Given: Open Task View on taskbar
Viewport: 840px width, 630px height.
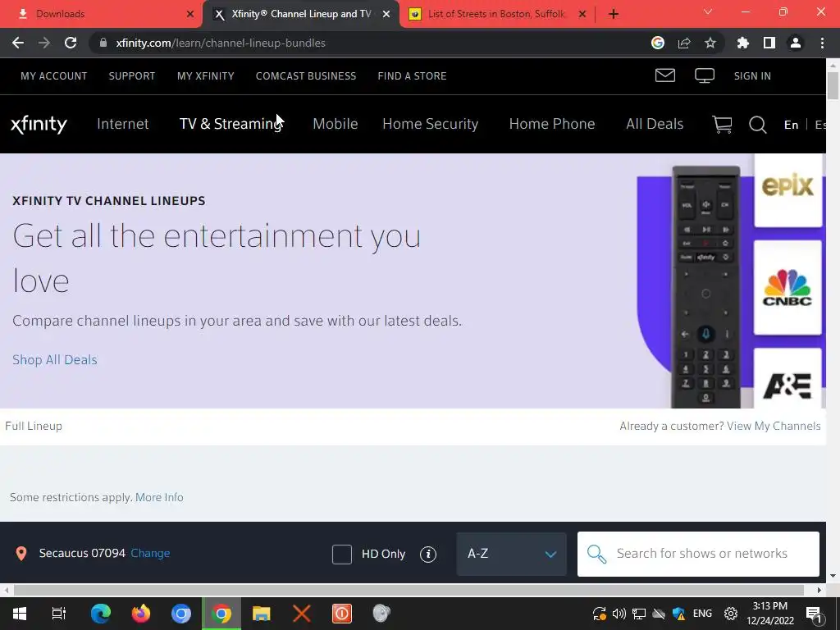Looking at the screenshot, I should pyautogui.click(x=58, y=614).
